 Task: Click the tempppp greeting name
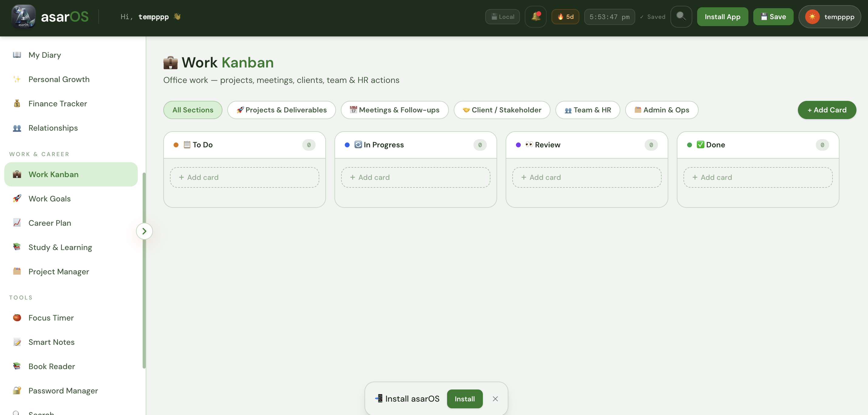[x=153, y=17]
